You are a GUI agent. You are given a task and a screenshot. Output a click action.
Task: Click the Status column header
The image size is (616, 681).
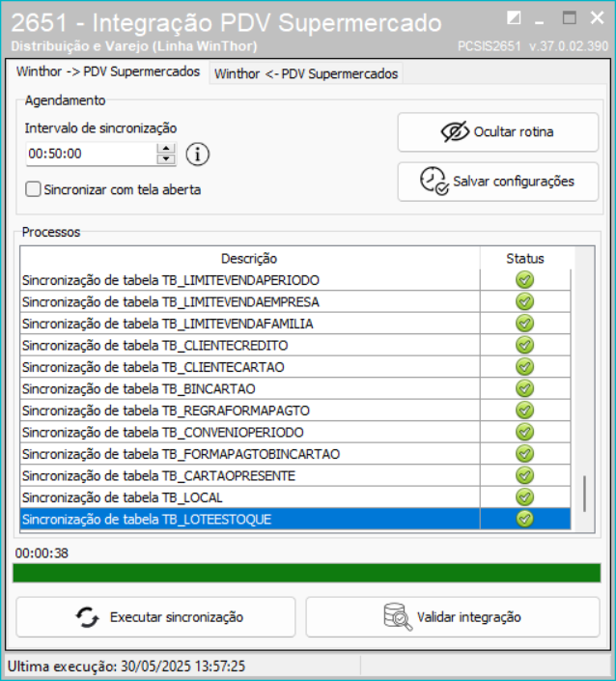[x=525, y=259]
